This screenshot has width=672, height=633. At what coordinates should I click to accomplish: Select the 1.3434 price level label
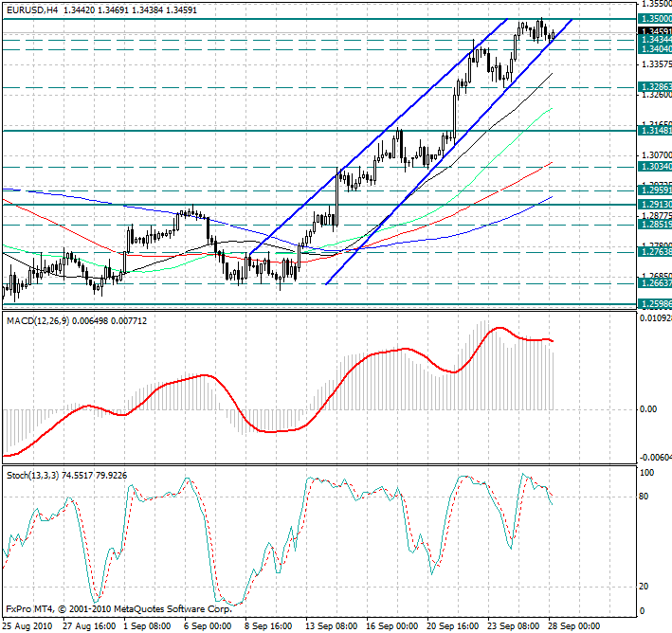pos(655,40)
